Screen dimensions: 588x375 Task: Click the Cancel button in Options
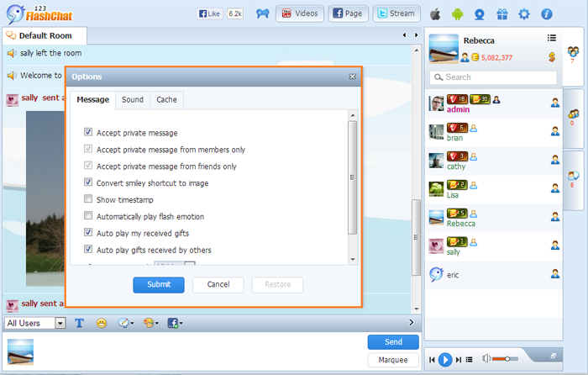[218, 285]
